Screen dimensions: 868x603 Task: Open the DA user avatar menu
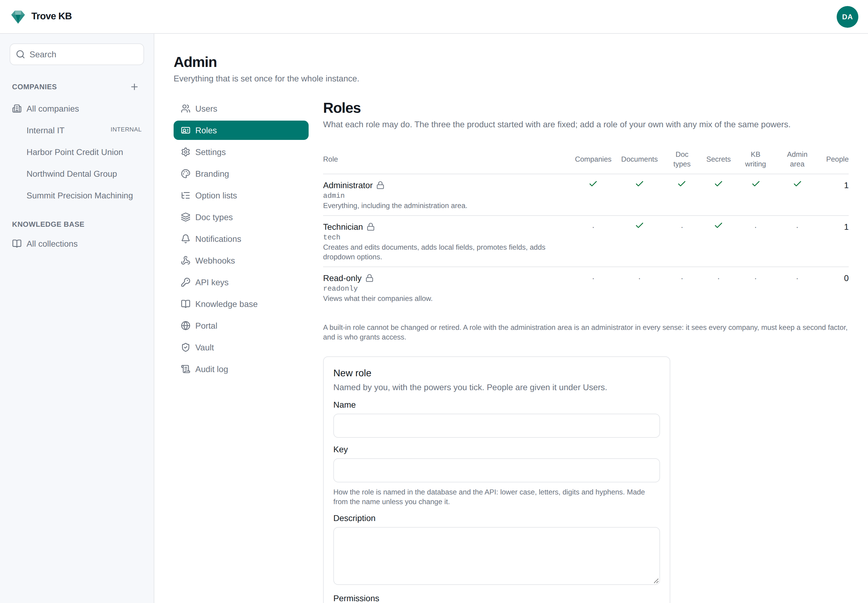847,17
